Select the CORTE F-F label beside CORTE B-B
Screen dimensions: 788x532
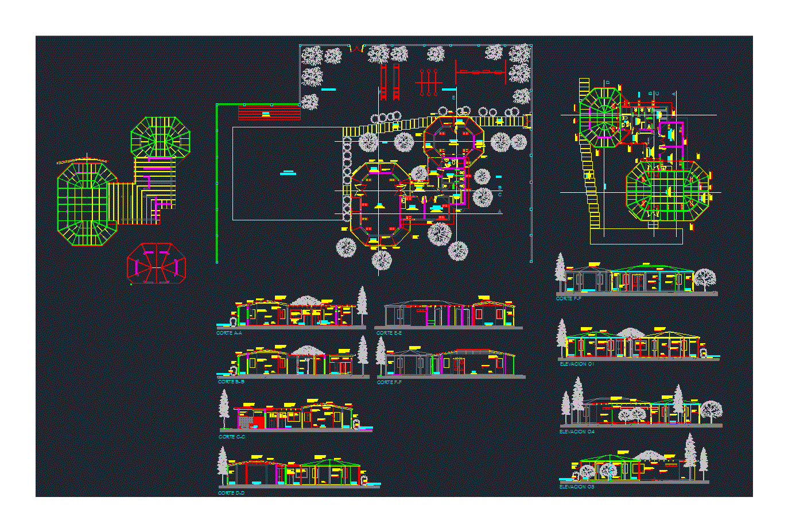click(x=390, y=382)
